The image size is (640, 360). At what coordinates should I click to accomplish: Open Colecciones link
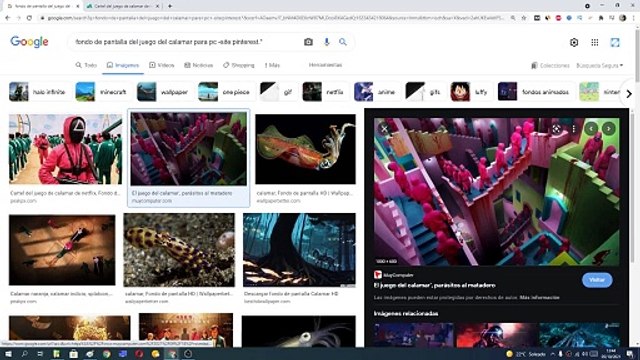550,65
